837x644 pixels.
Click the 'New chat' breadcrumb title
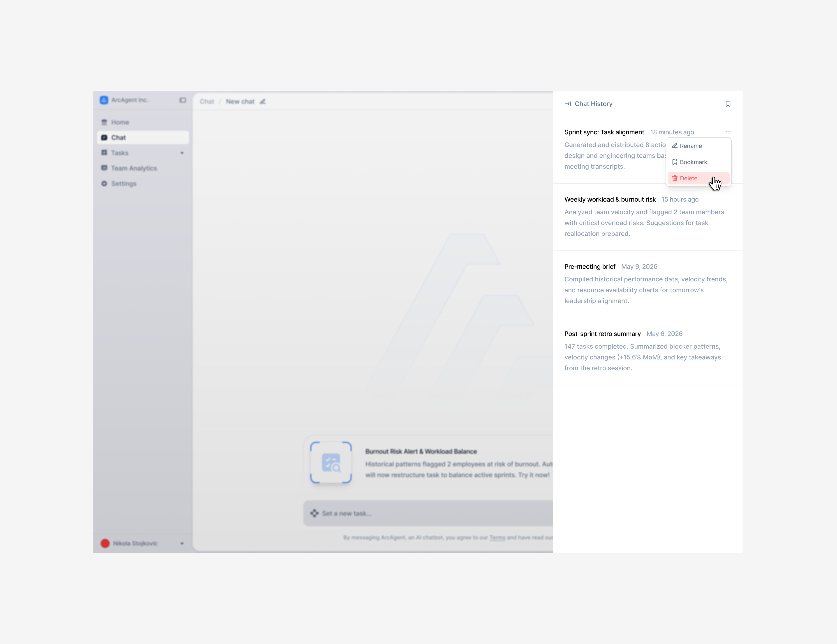pos(240,101)
